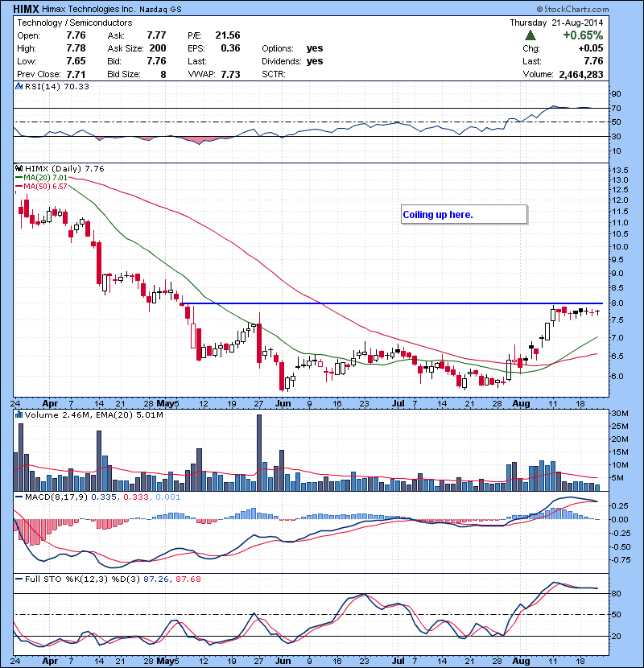Click the tallest volume bar on May 27

click(259, 452)
